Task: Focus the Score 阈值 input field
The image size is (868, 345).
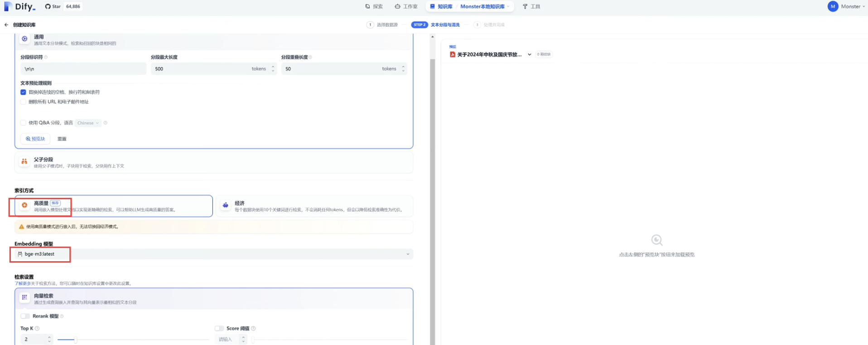Action: coord(228,339)
